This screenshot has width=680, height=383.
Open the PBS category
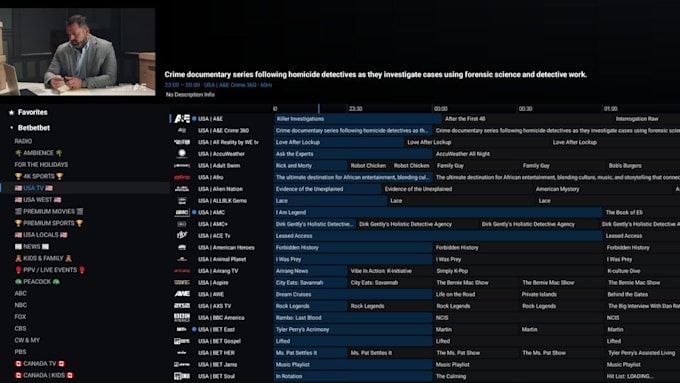(20, 352)
